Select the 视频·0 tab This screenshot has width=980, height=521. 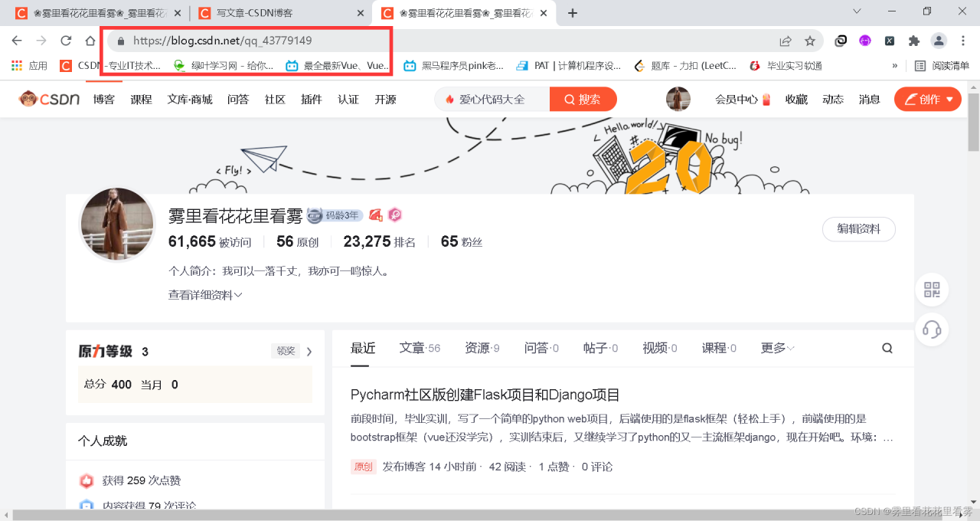click(x=660, y=348)
